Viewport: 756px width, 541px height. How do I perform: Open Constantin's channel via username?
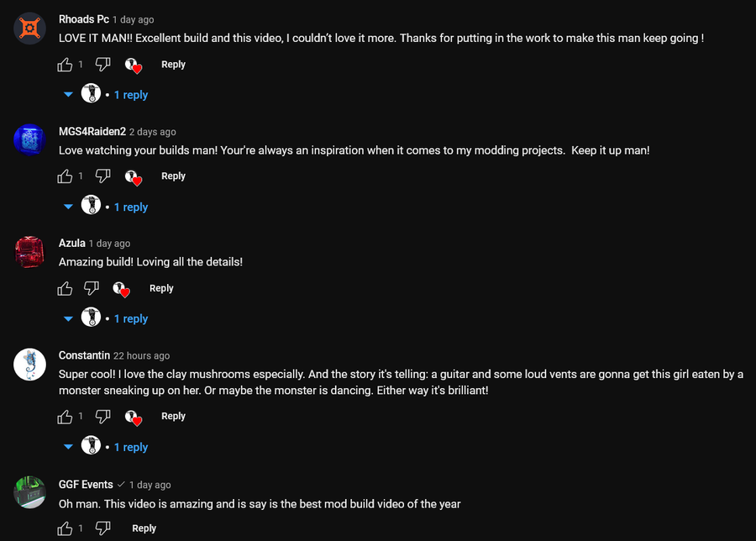tap(84, 355)
